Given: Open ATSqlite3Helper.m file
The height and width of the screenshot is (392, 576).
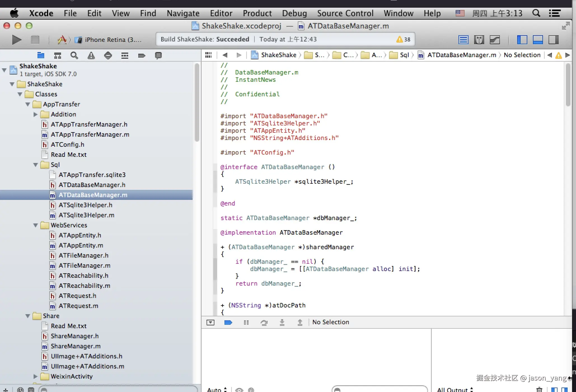Looking at the screenshot, I should pyautogui.click(x=86, y=215).
